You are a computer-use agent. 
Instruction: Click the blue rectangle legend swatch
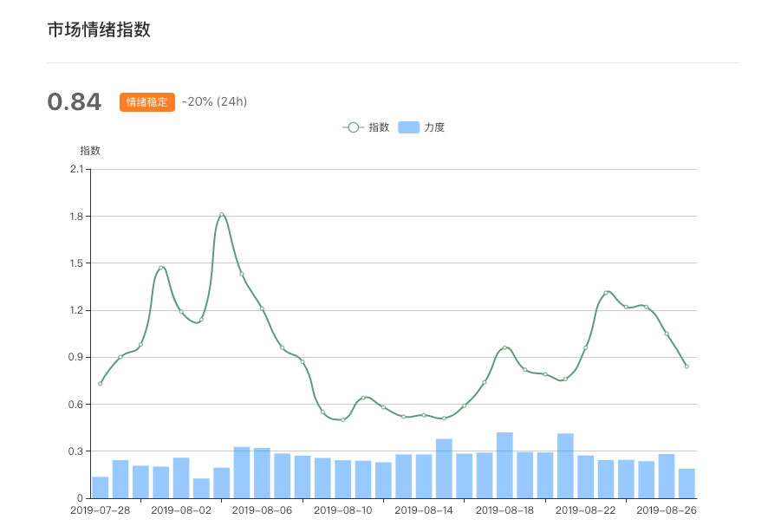[408, 127]
